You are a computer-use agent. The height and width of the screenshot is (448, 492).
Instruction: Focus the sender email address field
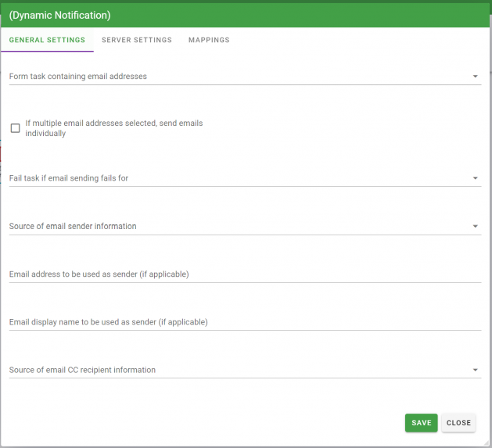click(x=244, y=274)
